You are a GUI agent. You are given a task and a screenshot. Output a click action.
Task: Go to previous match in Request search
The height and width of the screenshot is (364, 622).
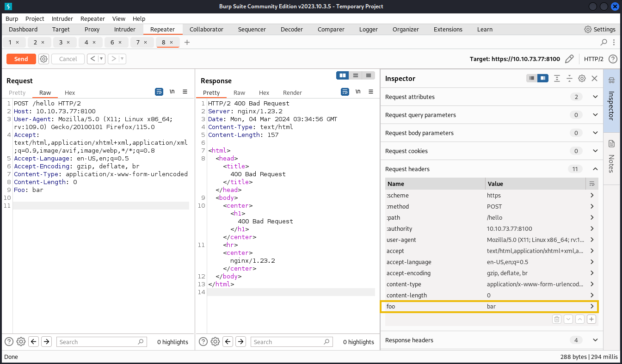click(x=33, y=342)
